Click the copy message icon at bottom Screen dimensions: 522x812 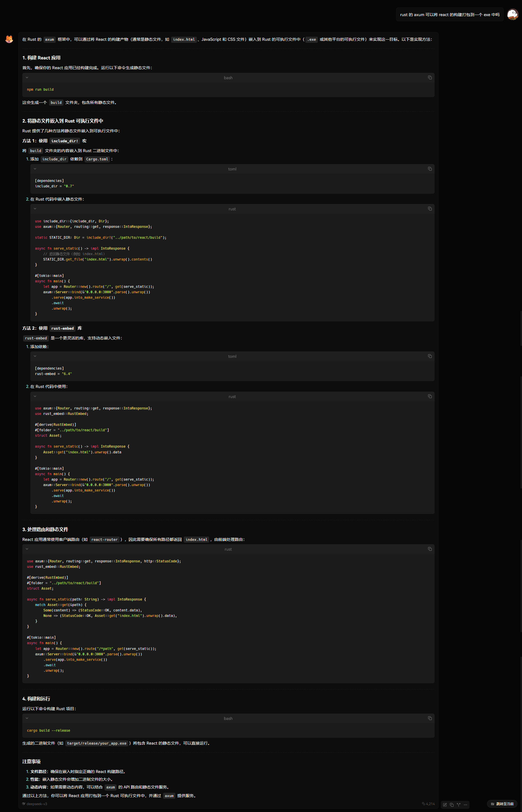coord(451,805)
